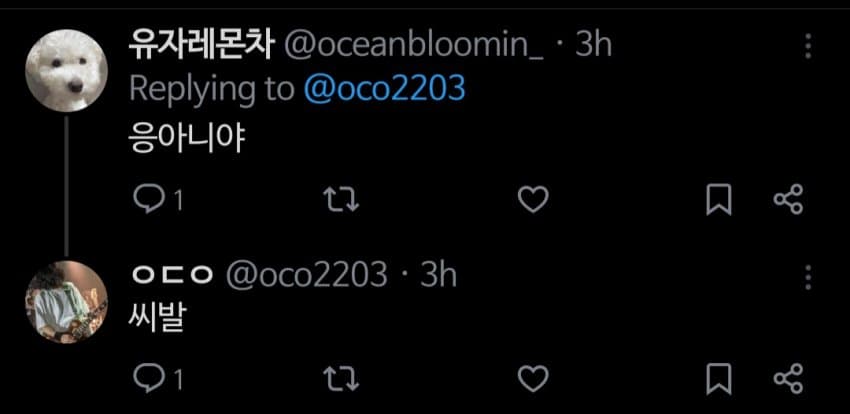Image resolution: width=850 pixels, height=414 pixels.
Task: Click the ㅇㄷㅇ display name
Action: 172,274
